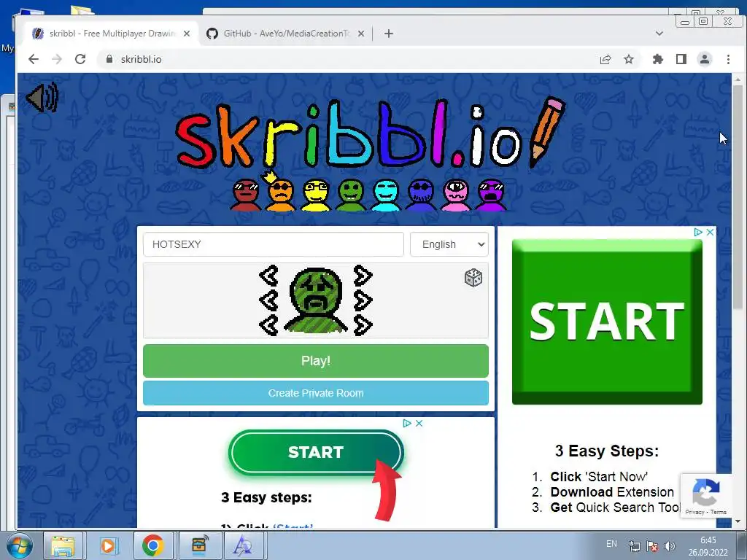The image size is (747, 560).
Task: Close the skribbl tab
Action: click(x=187, y=34)
